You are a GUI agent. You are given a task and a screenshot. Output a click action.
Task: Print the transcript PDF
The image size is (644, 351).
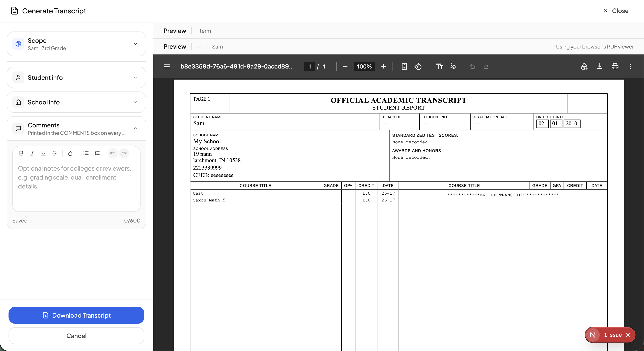pos(615,66)
